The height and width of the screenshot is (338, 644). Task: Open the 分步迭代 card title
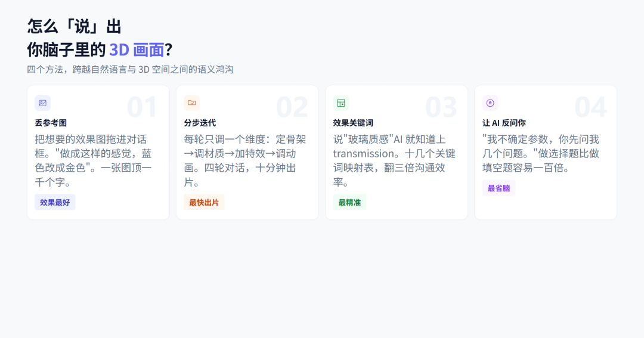pos(200,123)
